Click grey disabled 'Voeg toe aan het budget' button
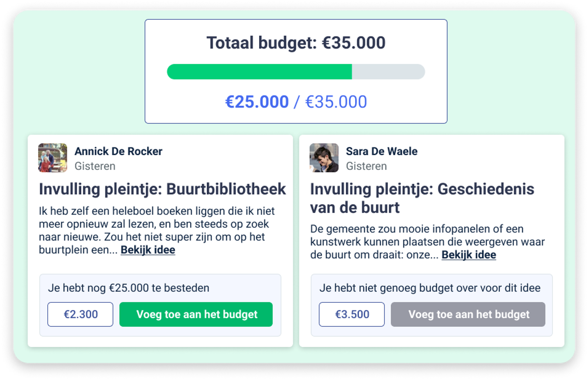Image resolution: width=588 pixels, height=379 pixels. coord(468,315)
